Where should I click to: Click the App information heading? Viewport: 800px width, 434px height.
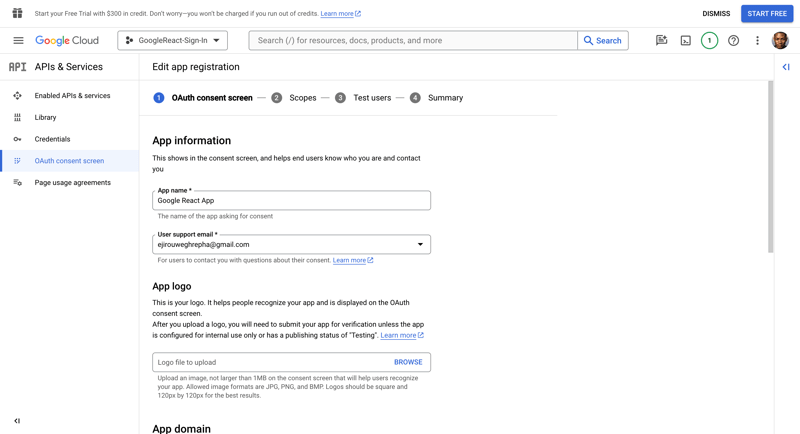[x=191, y=140]
